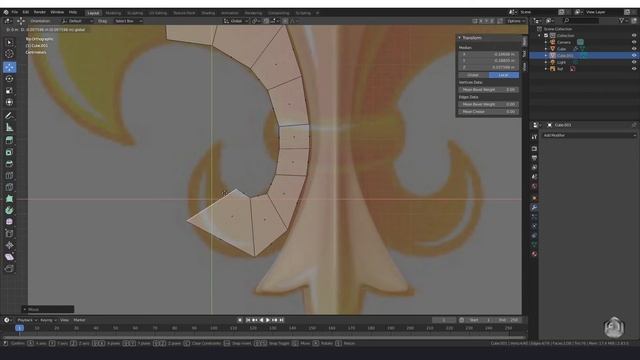Jump to the timeline start frame
The height and width of the screenshot is (360, 640).
(248, 320)
